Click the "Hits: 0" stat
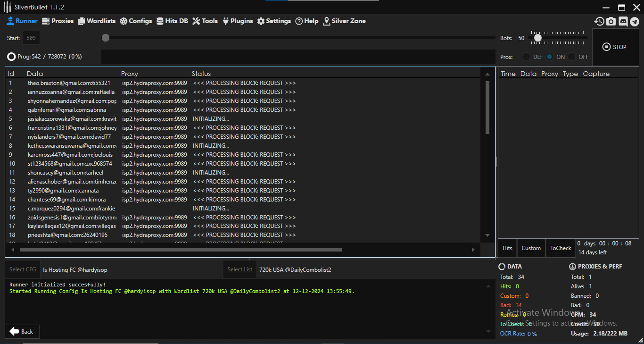The height and width of the screenshot is (344, 644). [510, 286]
